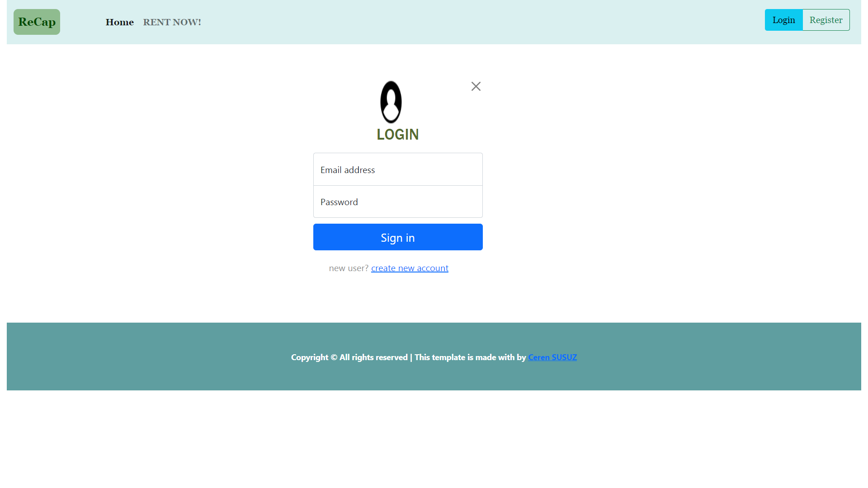
Task: Click the 'new user?' prompt text
Action: 349,268
